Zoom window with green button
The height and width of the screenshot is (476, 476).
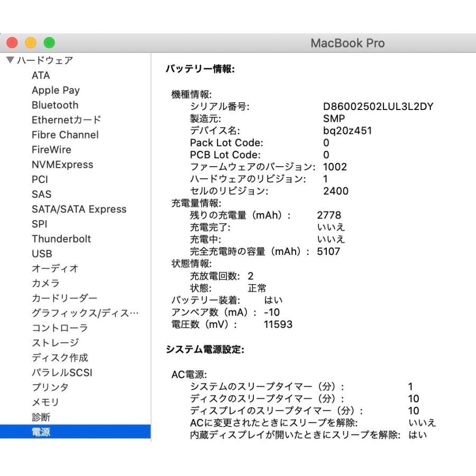[49, 42]
